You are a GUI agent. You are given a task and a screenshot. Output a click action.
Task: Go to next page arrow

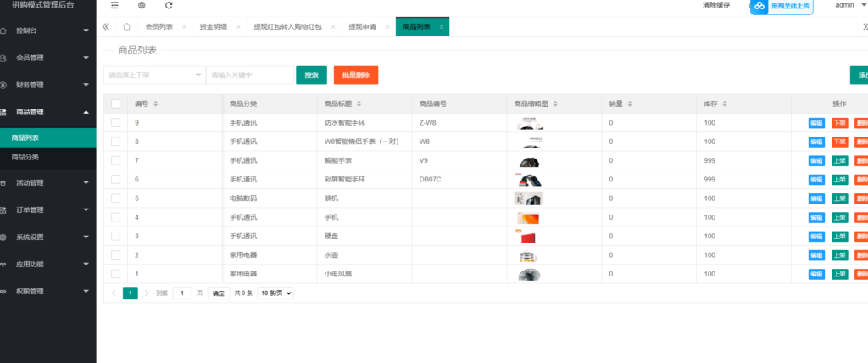pos(147,293)
